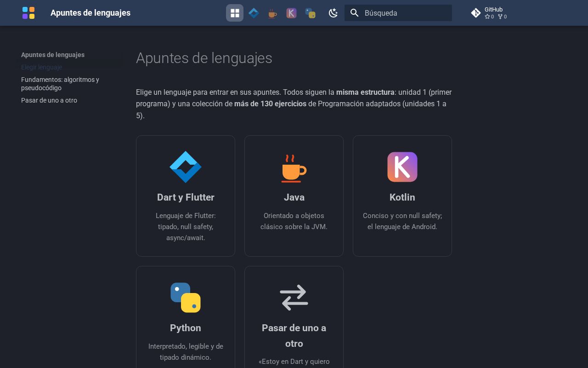Viewport: 588px width, 368px height.
Task: Open the grid home tab in the header
Action: [x=235, y=13]
